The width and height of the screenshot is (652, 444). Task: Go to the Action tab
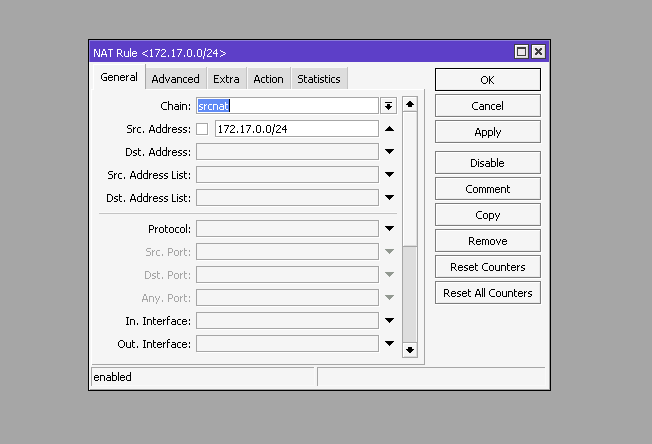point(268,79)
